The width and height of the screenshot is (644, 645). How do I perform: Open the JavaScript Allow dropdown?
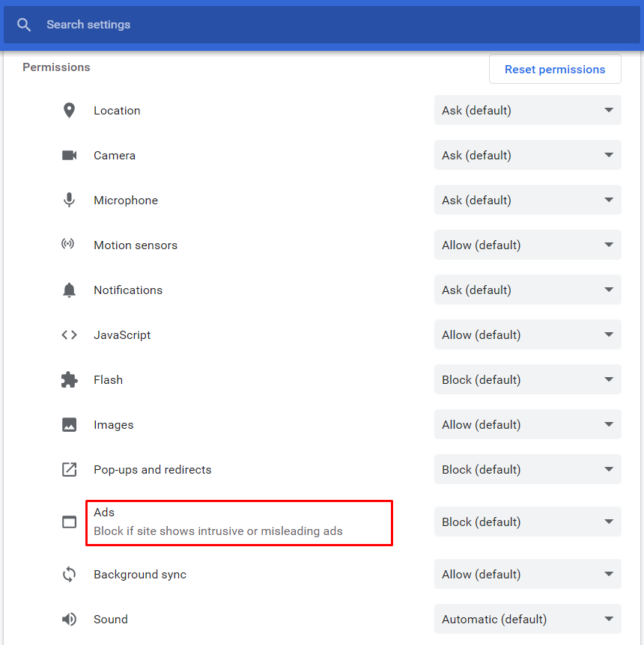click(x=527, y=335)
